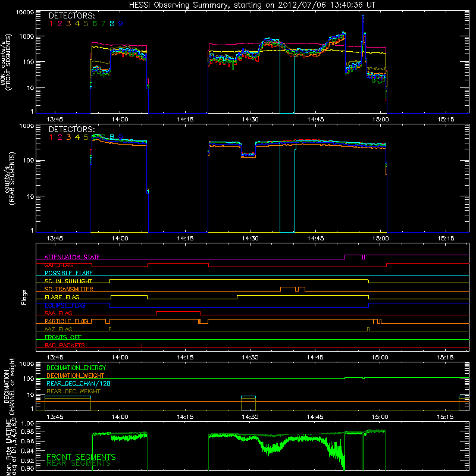Select detector 4 legend number in rear segments panel
Screen dimensions: 476x476
pos(77,137)
